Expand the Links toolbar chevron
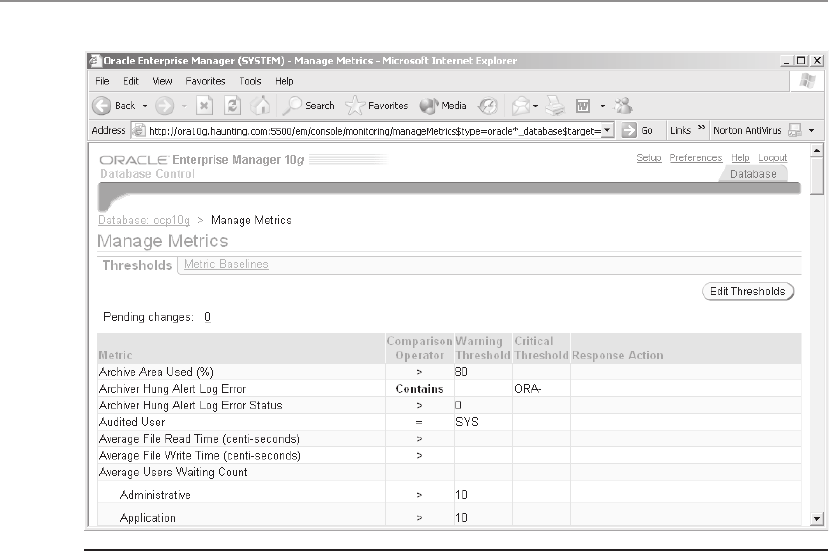 (x=702, y=127)
